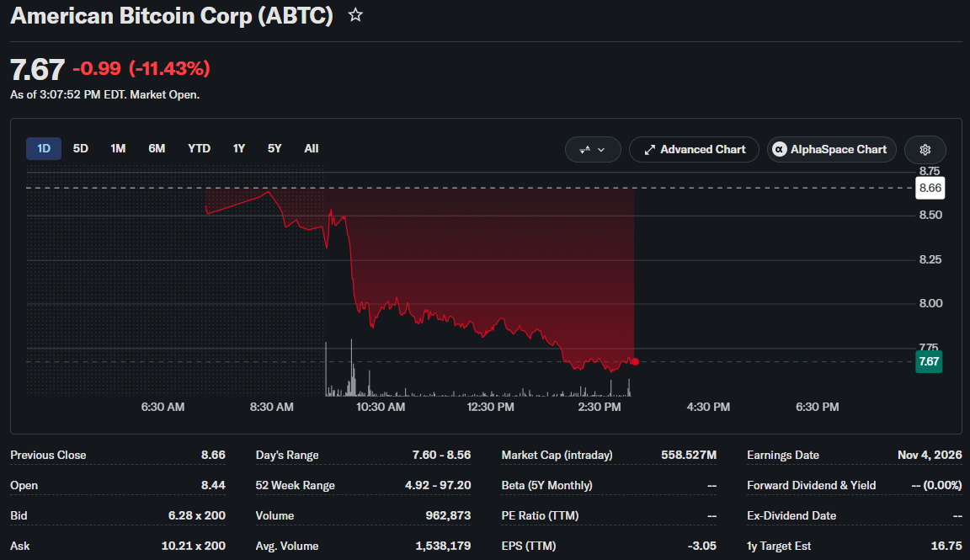Viewport: 970px width, 560px height.
Task: Click the (-11.43%) percent change
Action: click(x=169, y=68)
